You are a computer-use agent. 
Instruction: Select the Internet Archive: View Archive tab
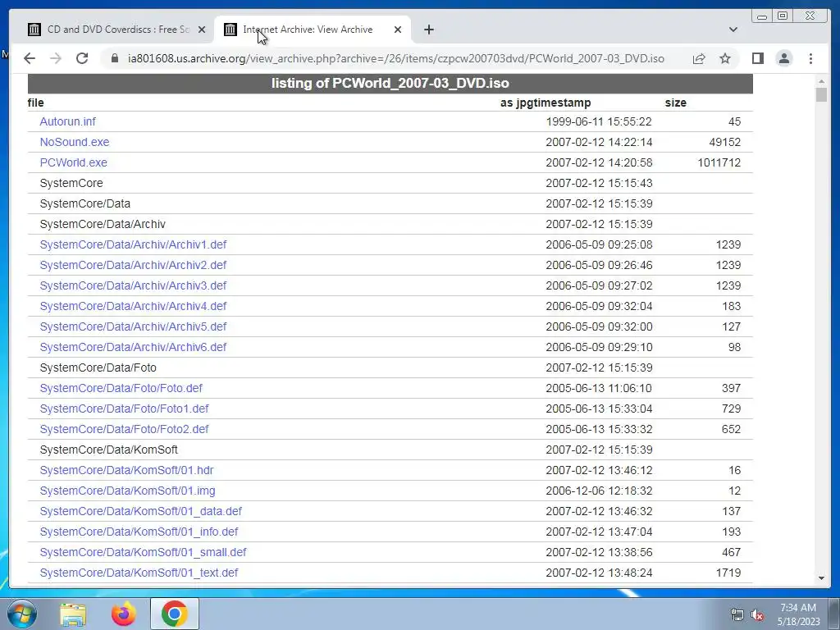pos(313,30)
